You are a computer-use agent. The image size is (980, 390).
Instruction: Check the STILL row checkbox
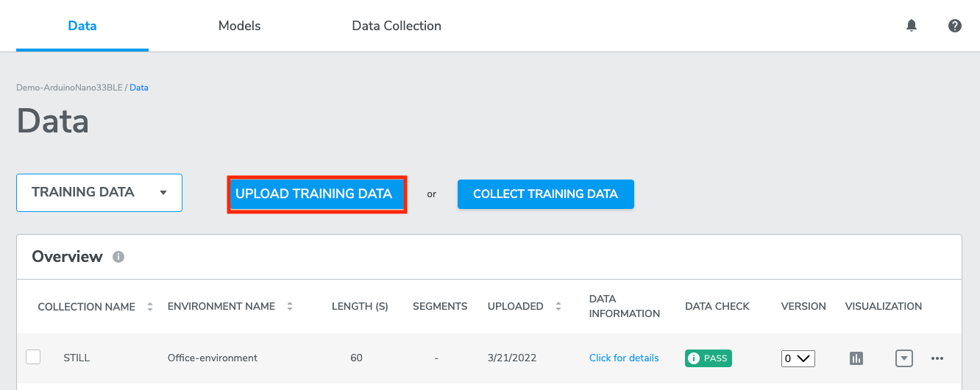33,357
